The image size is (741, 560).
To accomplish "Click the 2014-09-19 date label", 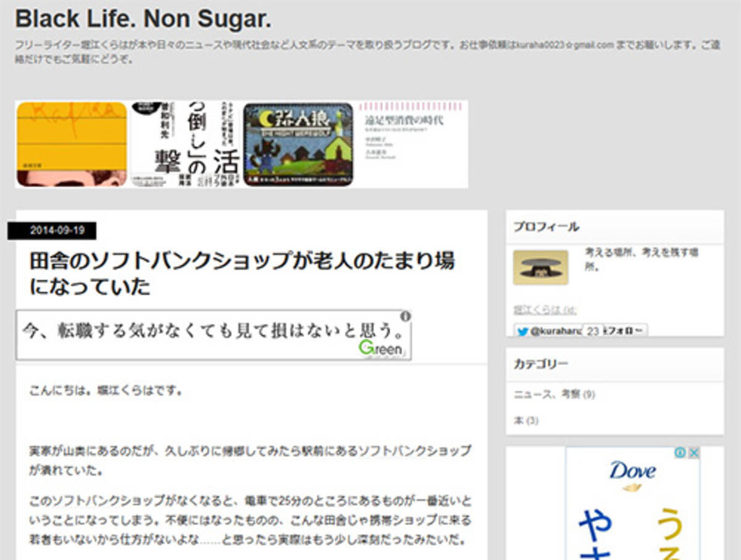I will coord(52,231).
